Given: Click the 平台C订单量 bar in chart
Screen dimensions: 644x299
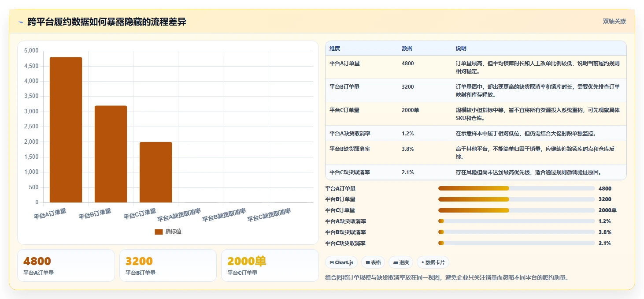Looking at the screenshot, I should [x=155, y=172].
